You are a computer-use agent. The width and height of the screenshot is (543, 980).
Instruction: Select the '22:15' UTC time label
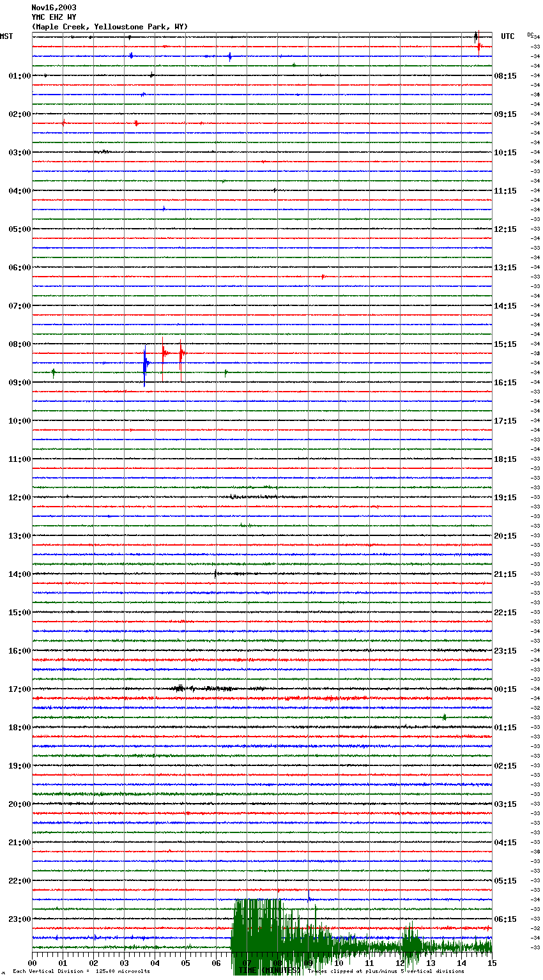[x=505, y=613]
